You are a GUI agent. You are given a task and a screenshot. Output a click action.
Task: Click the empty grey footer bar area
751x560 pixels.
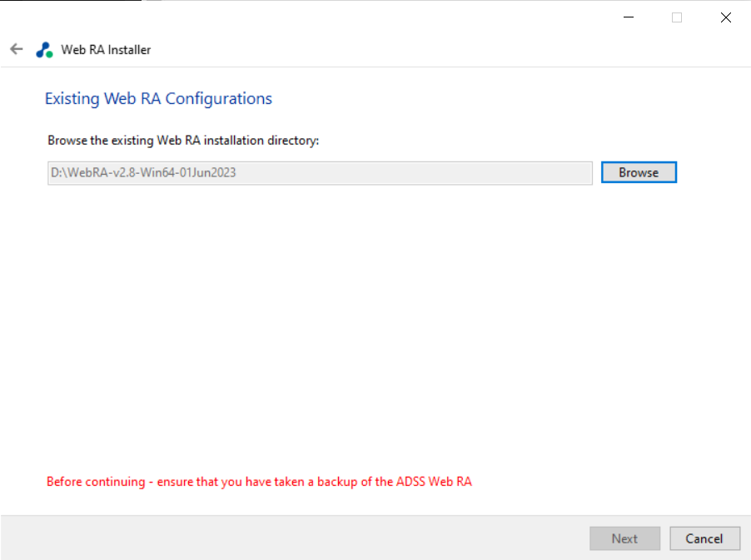pos(287,538)
